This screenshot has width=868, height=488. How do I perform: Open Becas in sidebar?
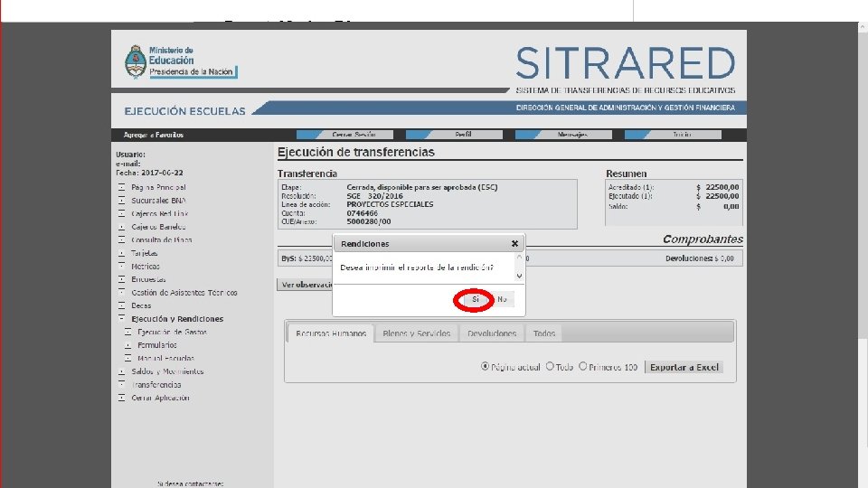[141, 306]
